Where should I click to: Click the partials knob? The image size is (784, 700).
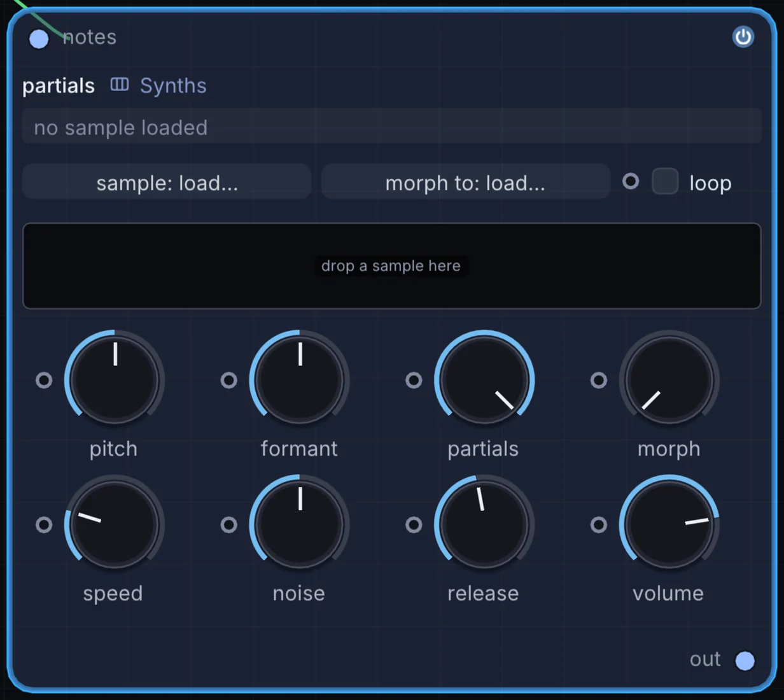[484, 380]
